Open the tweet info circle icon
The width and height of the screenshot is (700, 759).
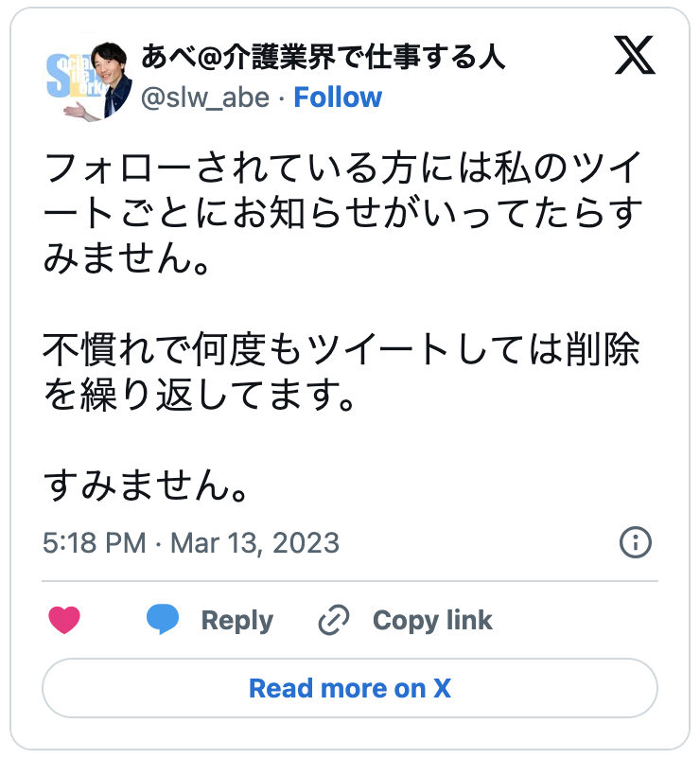[635, 542]
